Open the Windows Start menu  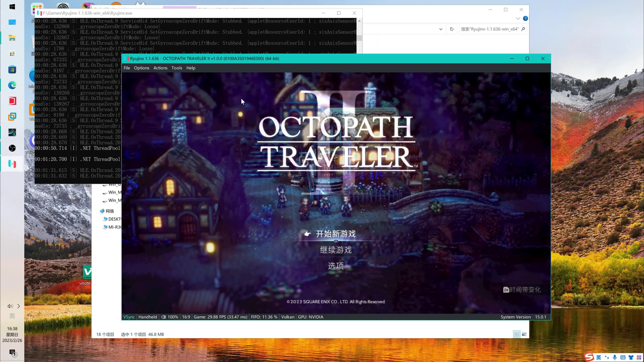(x=12, y=7)
